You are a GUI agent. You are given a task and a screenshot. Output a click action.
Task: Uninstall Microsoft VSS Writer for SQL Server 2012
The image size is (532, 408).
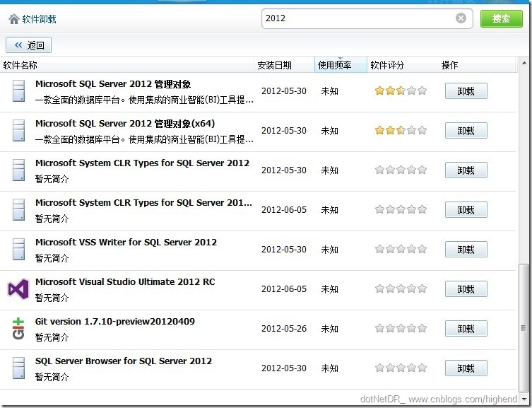(466, 250)
